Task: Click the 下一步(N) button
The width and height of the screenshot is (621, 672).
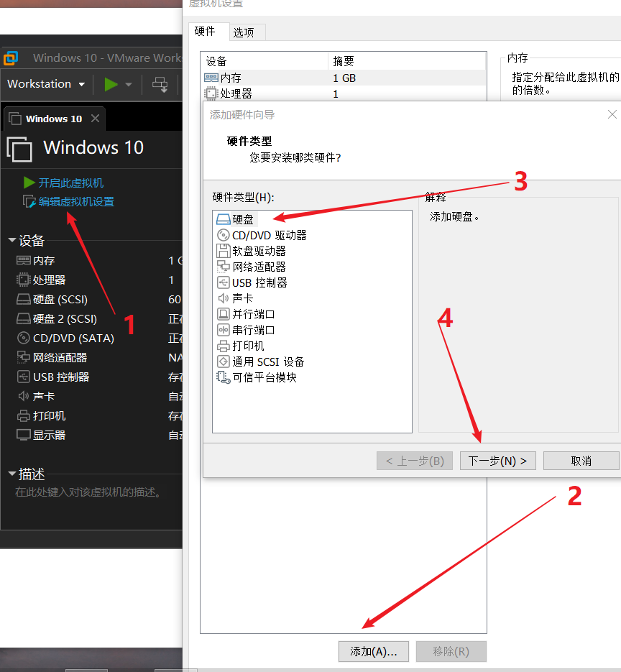Action: click(x=497, y=460)
